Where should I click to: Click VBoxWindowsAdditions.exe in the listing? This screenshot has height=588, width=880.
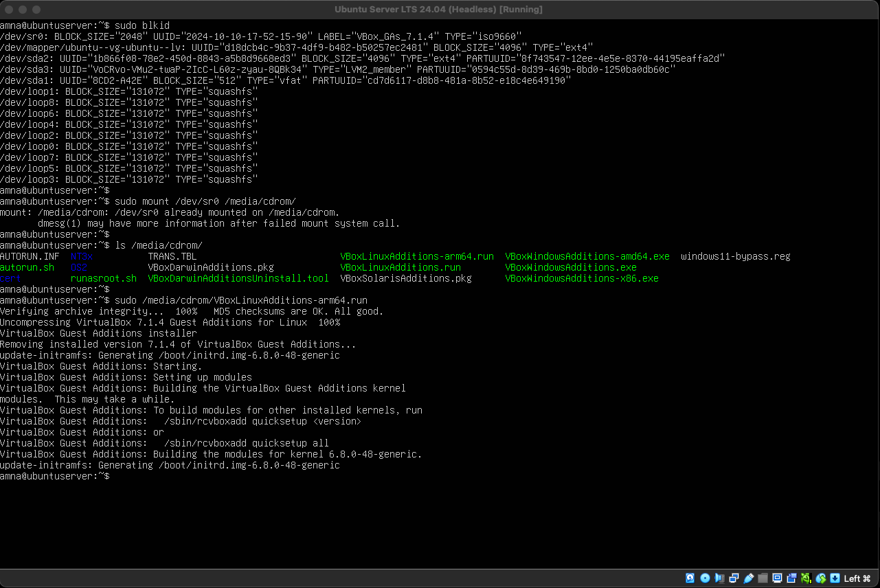point(571,267)
